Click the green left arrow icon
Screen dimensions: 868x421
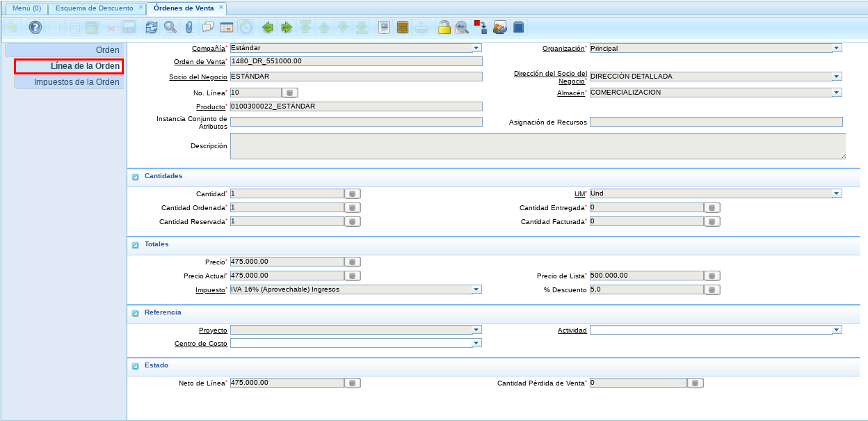[x=267, y=28]
